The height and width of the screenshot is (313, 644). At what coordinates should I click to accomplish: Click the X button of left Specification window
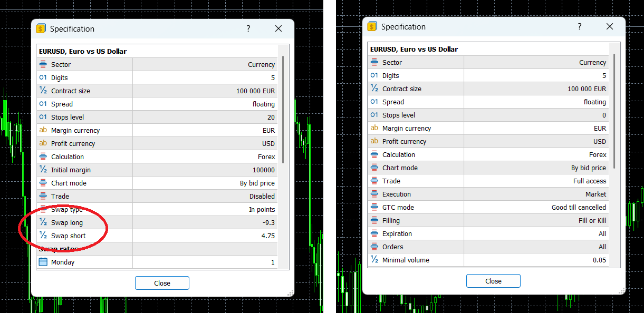278,29
